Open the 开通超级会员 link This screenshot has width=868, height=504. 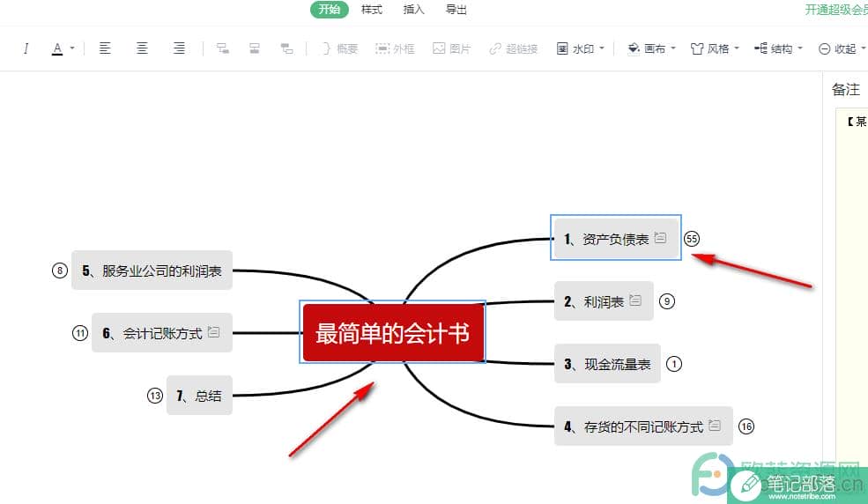(836, 10)
